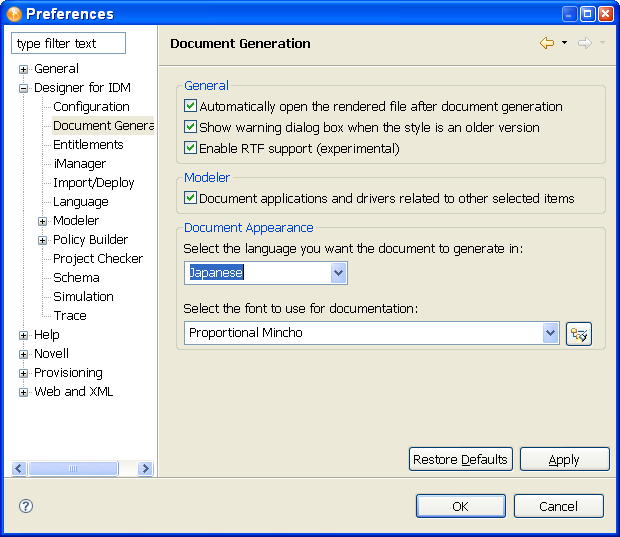Screen dimensions: 620x537
Task: Open the documentation font dropdown
Action: 550,333
